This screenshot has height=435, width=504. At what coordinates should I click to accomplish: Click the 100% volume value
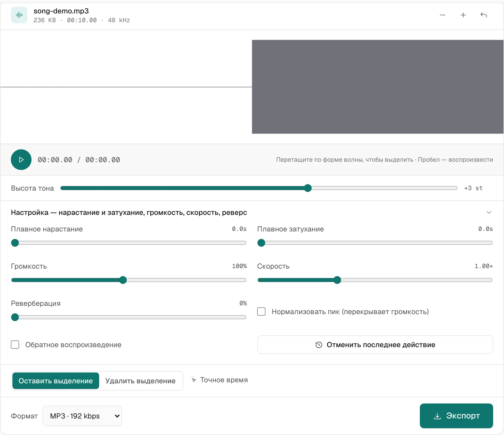239,266
